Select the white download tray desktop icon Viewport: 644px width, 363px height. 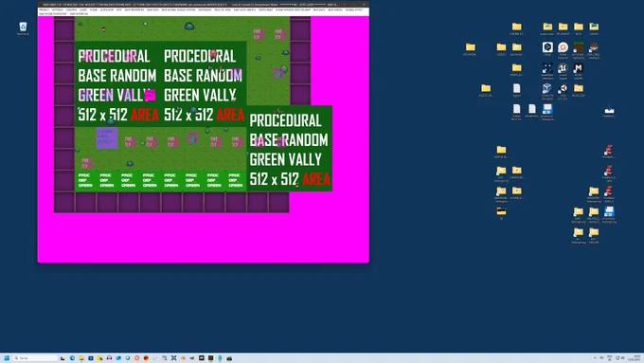click(609, 111)
